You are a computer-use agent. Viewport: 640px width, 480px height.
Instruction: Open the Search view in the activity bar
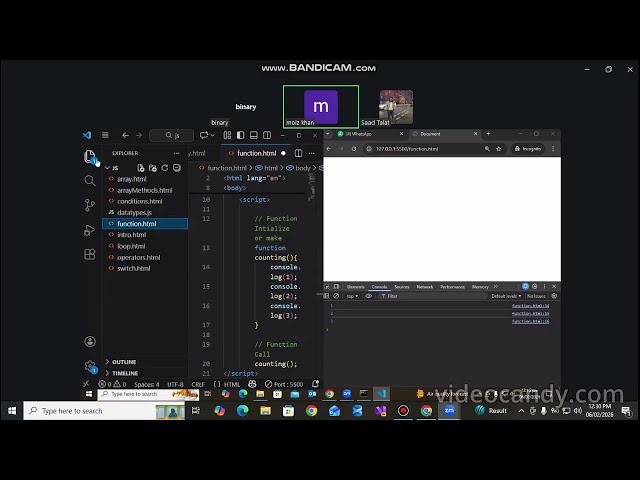90,181
